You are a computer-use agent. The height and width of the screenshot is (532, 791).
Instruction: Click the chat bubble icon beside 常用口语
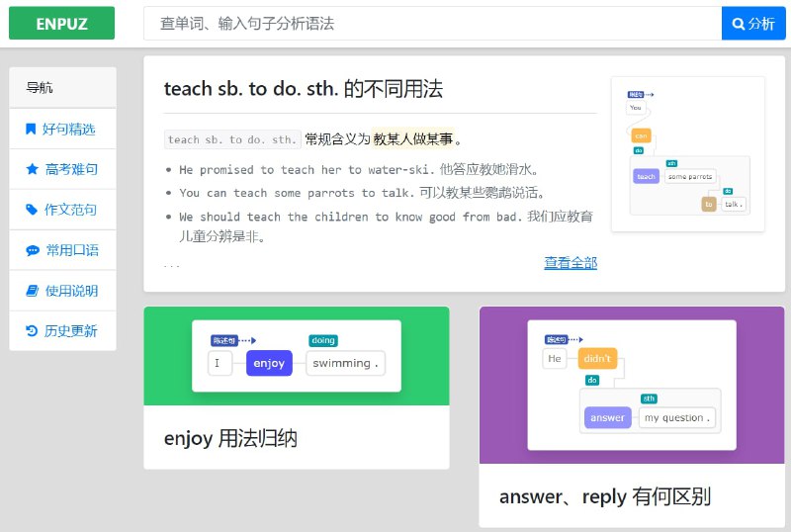tap(33, 250)
